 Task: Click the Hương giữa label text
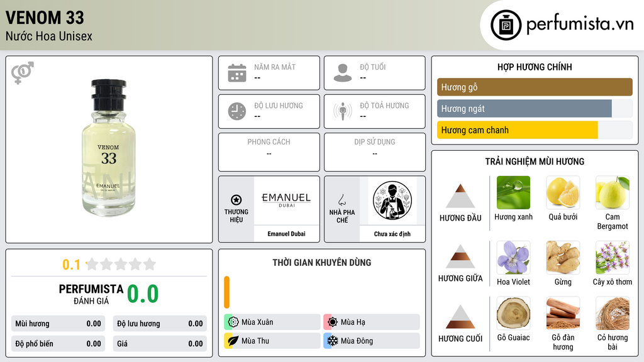pyautogui.click(x=460, y=278)
